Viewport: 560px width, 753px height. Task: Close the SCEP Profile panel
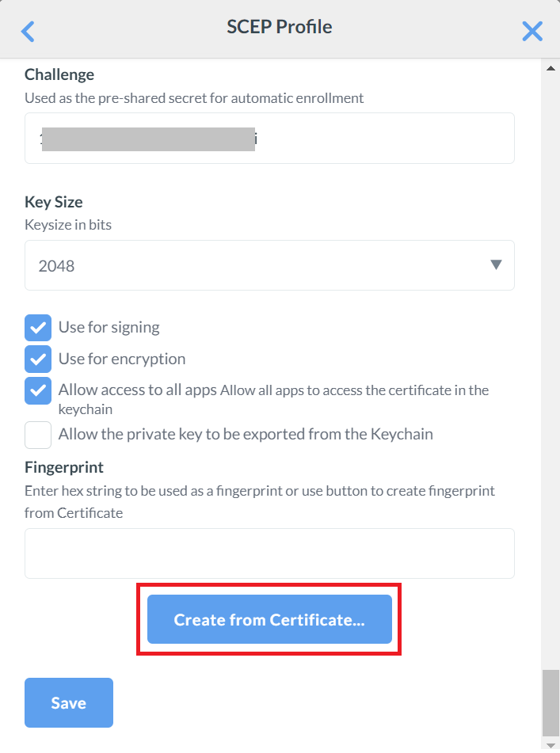tap(532, 31)
